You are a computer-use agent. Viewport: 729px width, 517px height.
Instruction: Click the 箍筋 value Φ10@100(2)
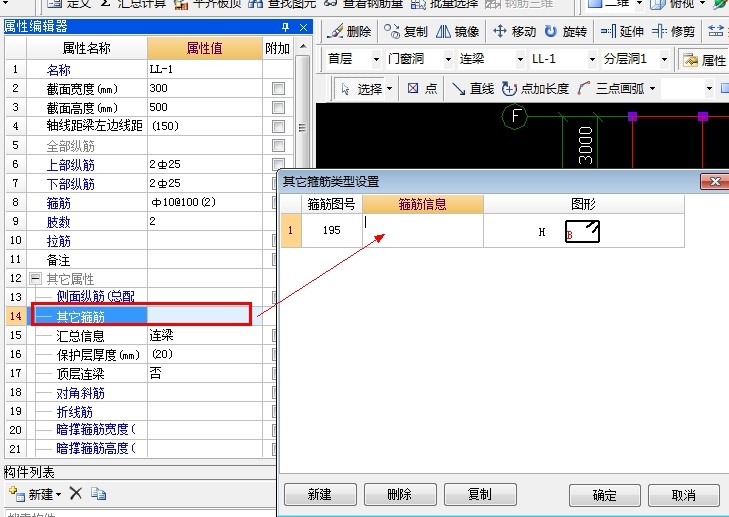pyautogui.click(x=183, y=202)
